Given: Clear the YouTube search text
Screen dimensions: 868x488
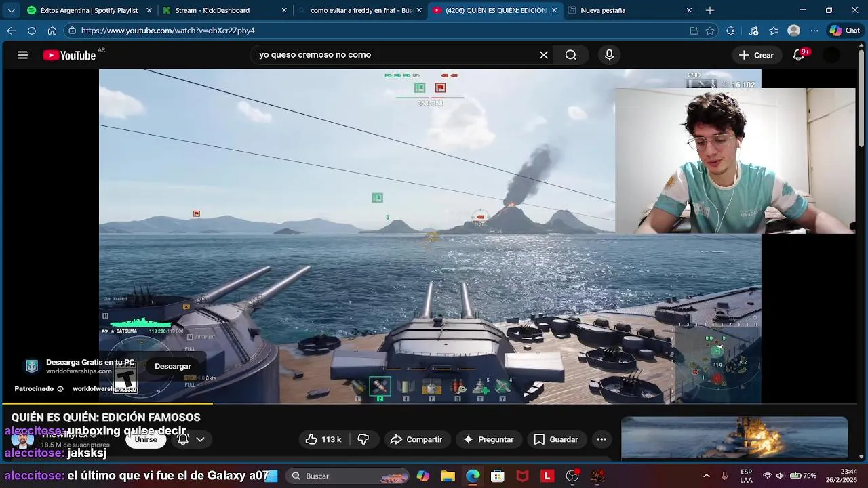Looking at the screenshot, I should point(544,55).
